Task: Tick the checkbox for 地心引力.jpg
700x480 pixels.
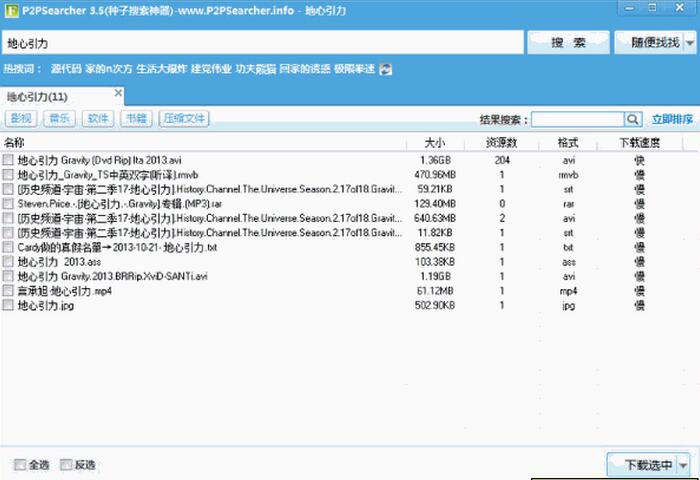Action: [x=9, y=305]
